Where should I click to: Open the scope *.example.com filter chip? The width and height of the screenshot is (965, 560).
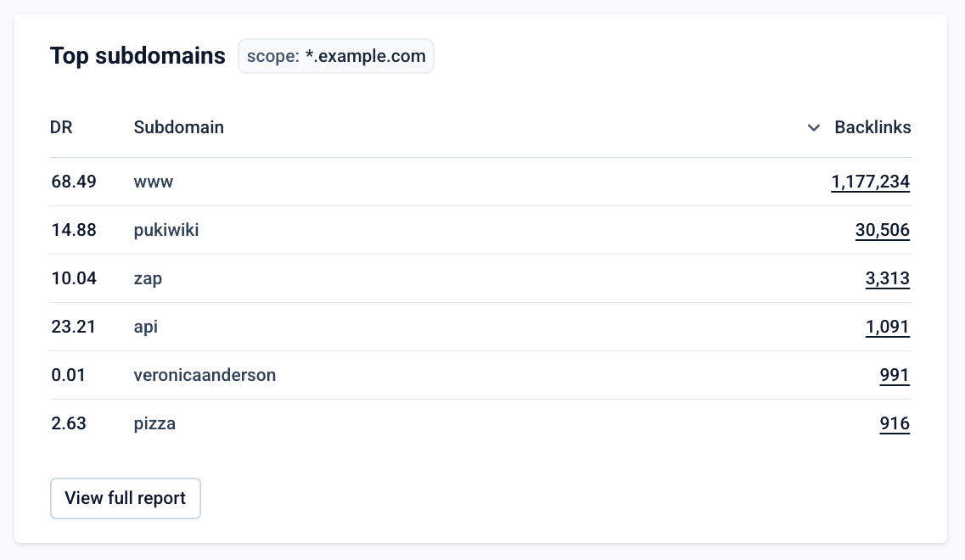(336, 56)
